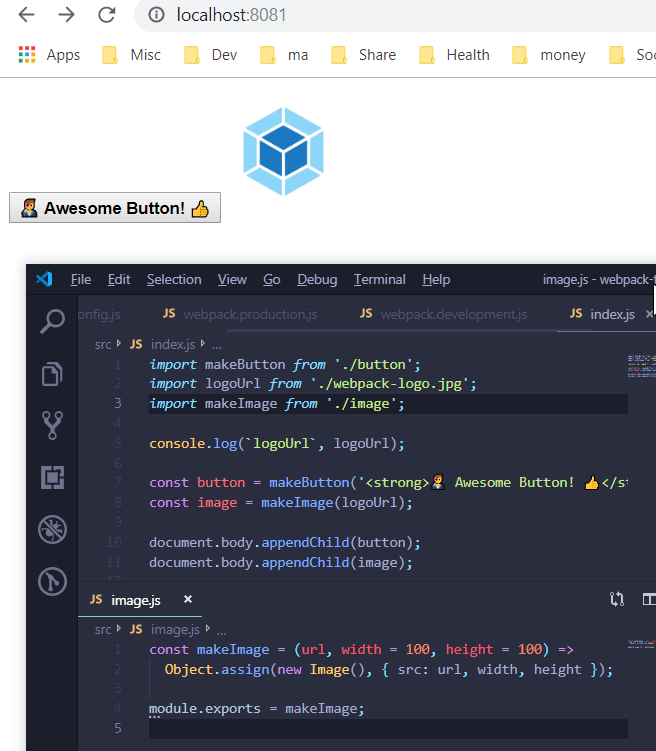
Task: Switch to webpack.production.js tab
Action: [x=240, y=314]
